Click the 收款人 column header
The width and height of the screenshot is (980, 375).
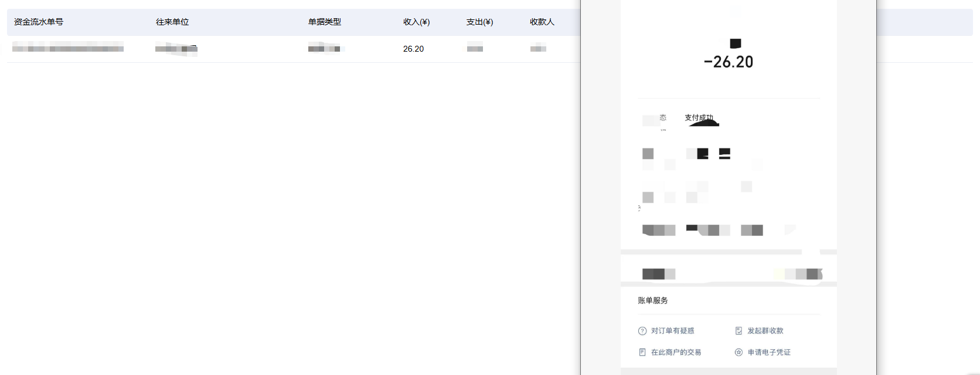(542, 22)
